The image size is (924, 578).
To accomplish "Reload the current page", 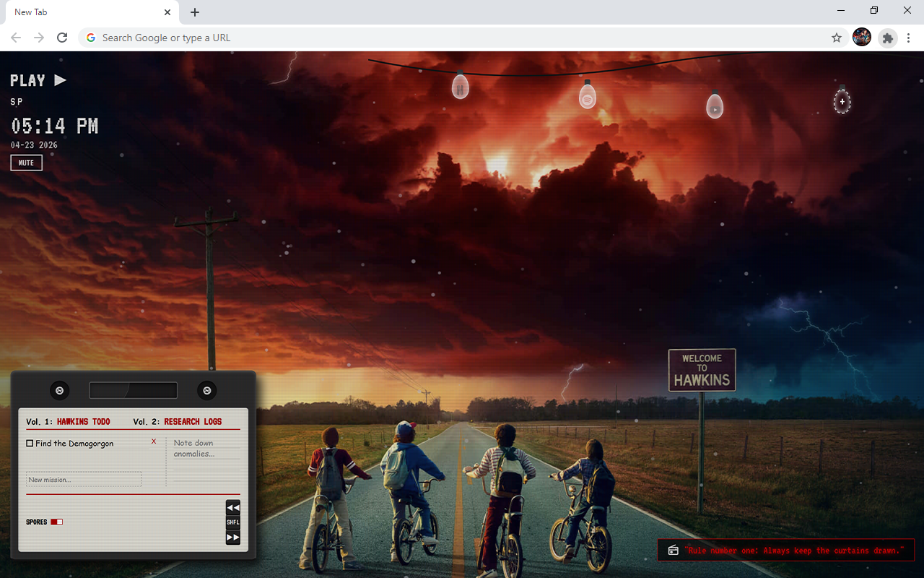I will tap(62, 38).
